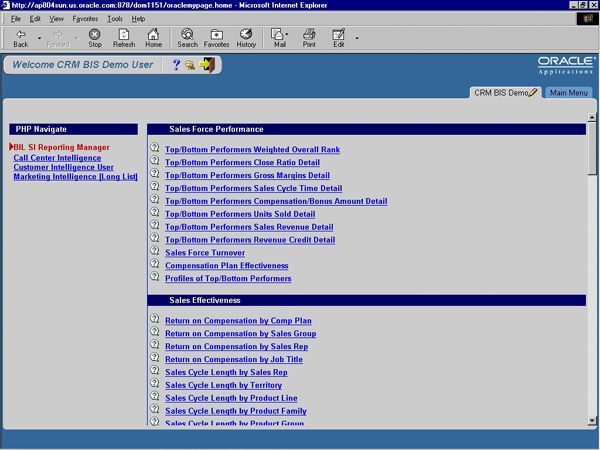The width and height of the screenshot is (600, 450).
Task: Click report icon beside Sales Force Turnover
Action: click(x=155, y=250)
